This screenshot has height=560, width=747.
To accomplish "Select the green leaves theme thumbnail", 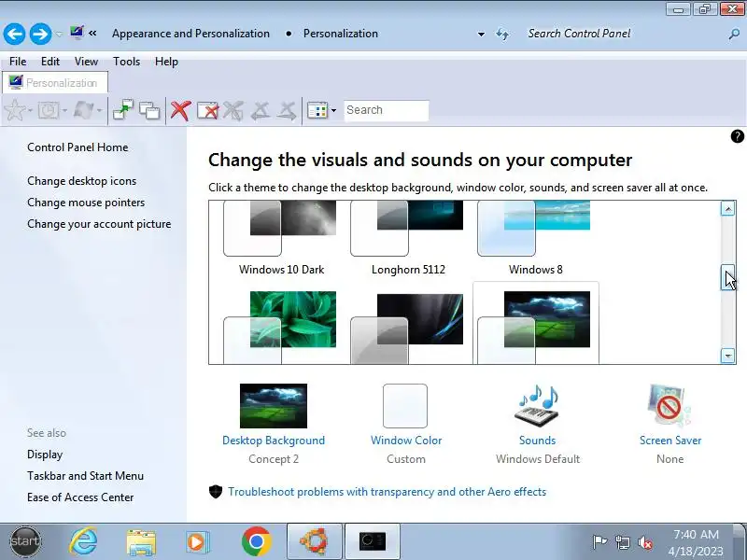I will click(x=281, y=326).
